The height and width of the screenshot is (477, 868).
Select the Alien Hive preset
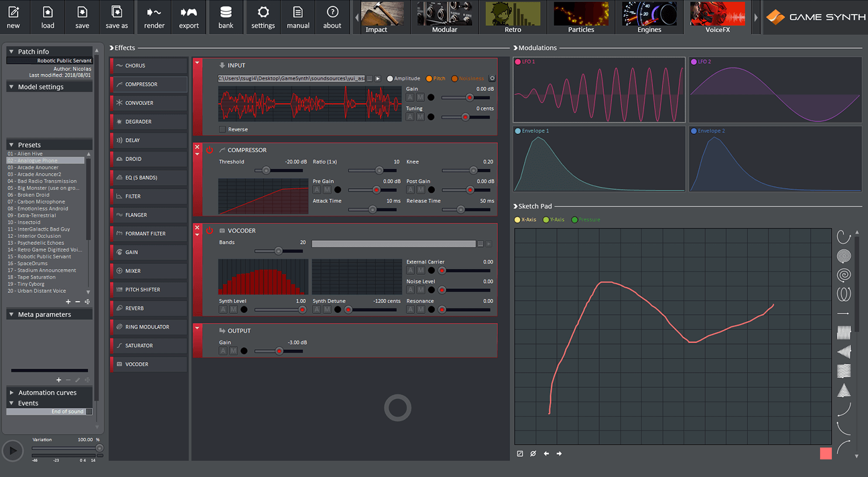point(46,154)
